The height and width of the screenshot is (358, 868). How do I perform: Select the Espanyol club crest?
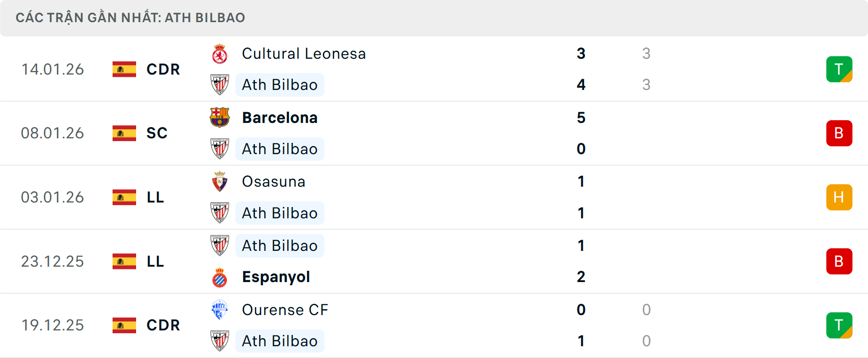coord(220,277)
